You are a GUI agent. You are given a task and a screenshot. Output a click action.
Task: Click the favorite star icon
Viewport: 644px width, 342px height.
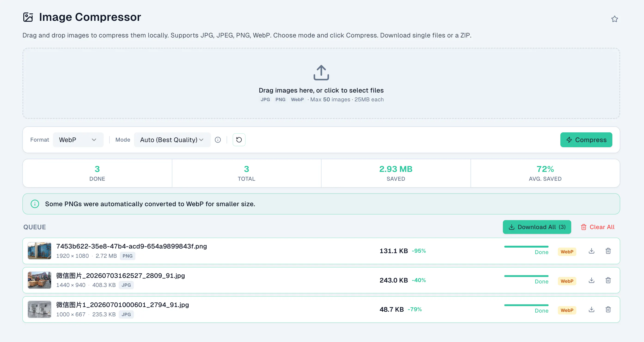[x=614, y=19]
